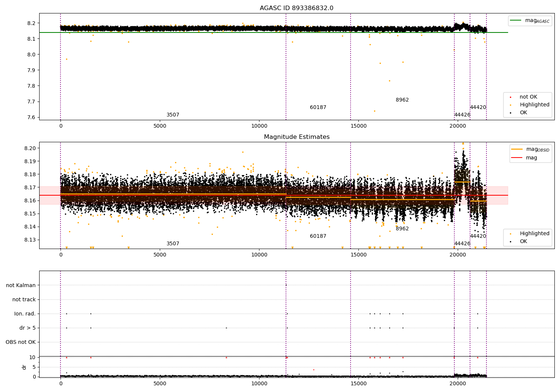This screenshot has height=392, width=560.
Task: Select the mag AGASC legend entry in the top plot
Action: coord(530,21)
